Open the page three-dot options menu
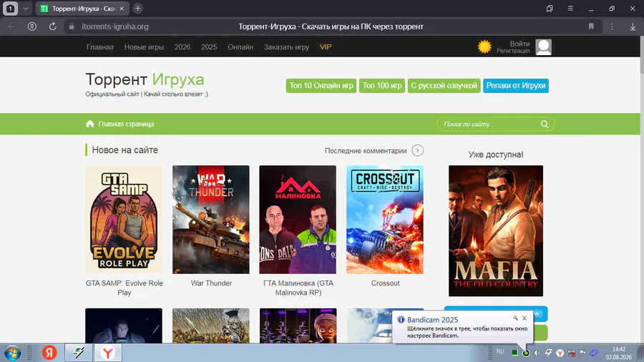 coord(612,26)
